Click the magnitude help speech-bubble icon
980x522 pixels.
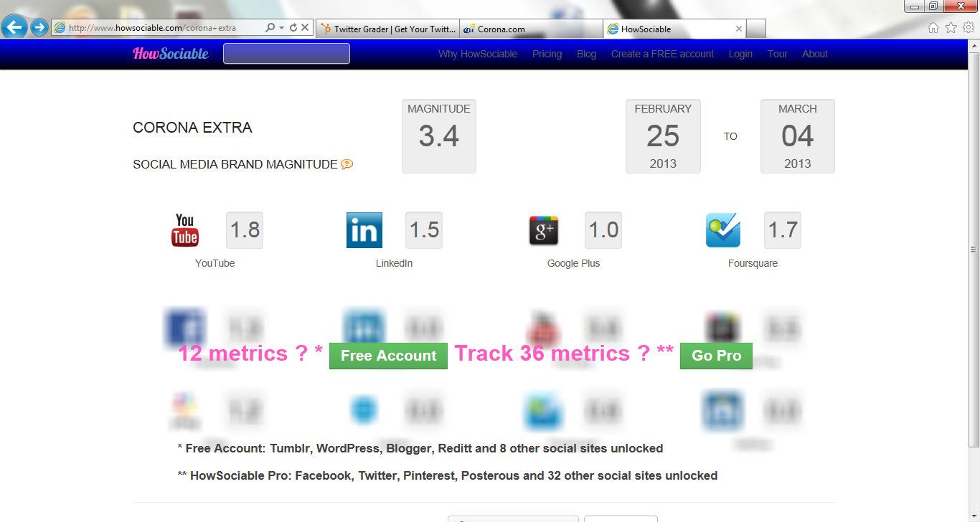347,164
